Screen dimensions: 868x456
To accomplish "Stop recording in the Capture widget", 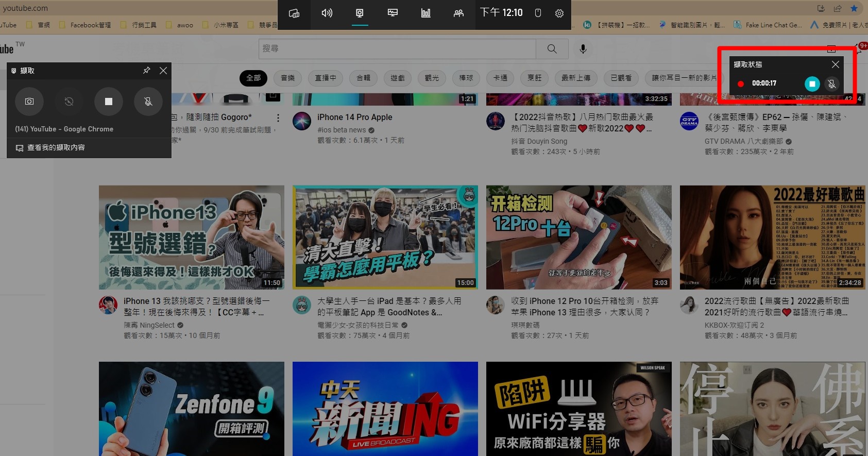I will point(109,102).
